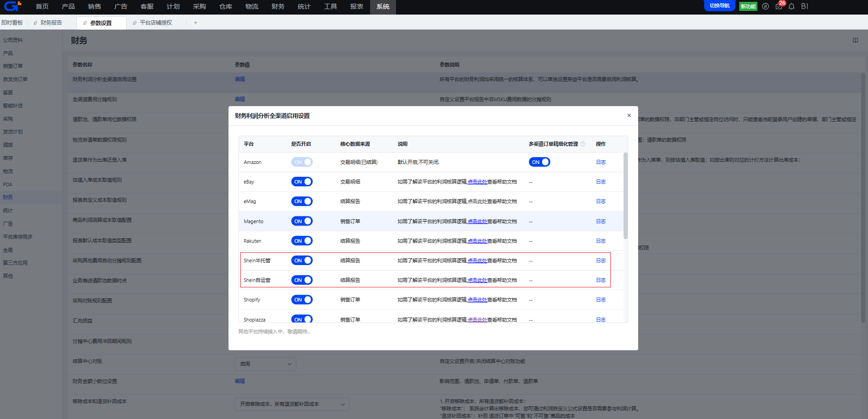Open the book help icon at top right

855,41
